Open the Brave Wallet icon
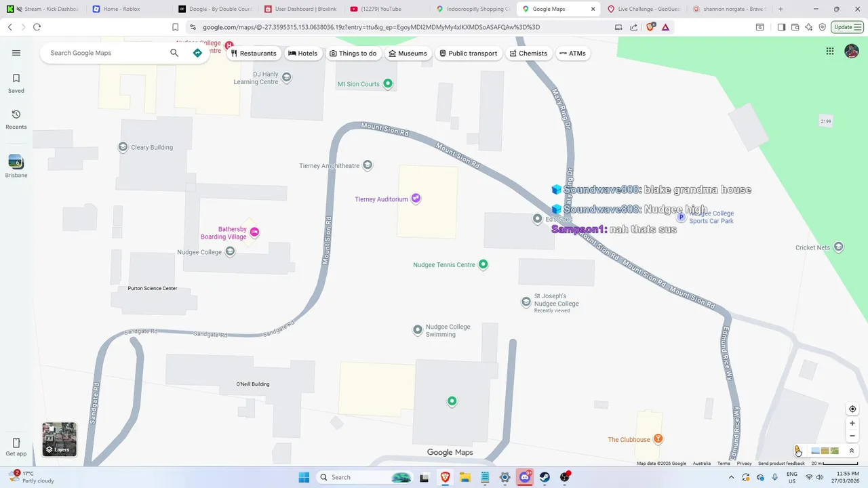Screen dimensions: 868x488 point(795,27)
